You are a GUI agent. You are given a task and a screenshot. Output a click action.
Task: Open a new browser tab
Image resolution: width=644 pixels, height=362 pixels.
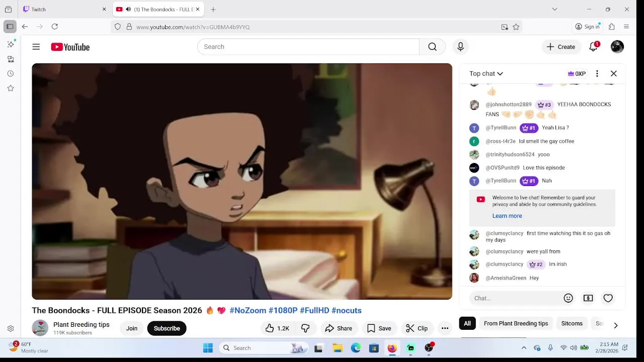[x=213, y=9]
